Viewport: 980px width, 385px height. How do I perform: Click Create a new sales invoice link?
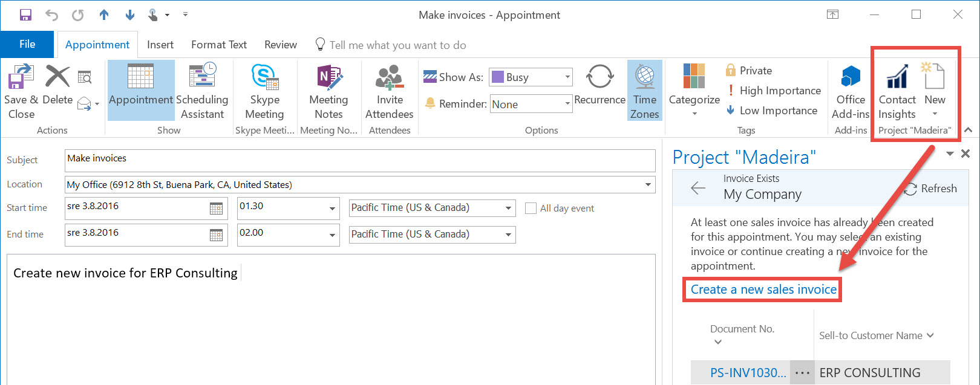[763, 290]
